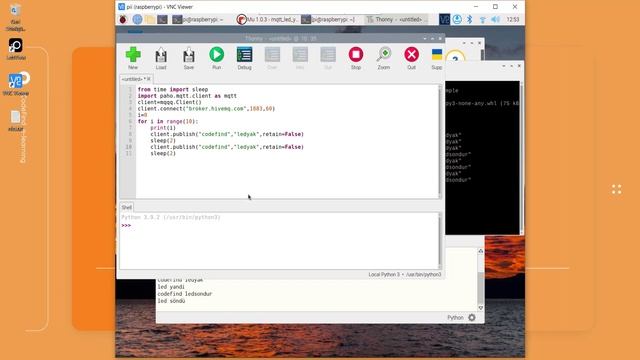Select the Shell tab
Viewport: 640px width, 360px height.
[127, 207]
